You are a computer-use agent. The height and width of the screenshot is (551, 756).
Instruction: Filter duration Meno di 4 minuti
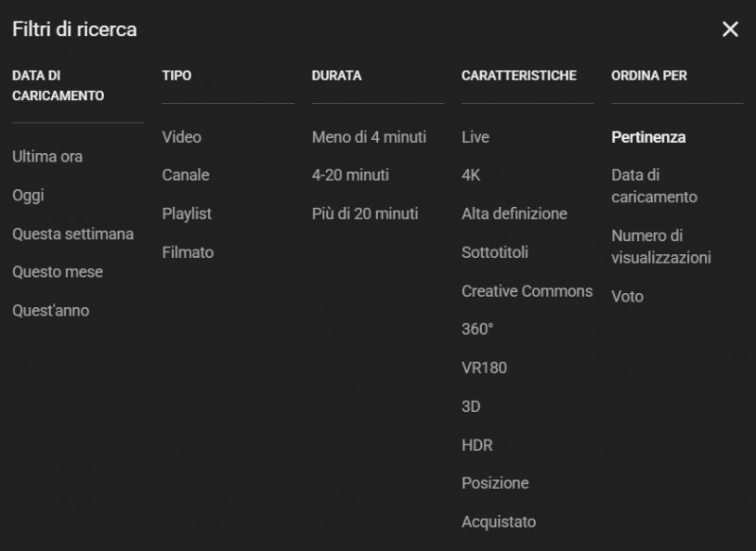coord(369,137)
